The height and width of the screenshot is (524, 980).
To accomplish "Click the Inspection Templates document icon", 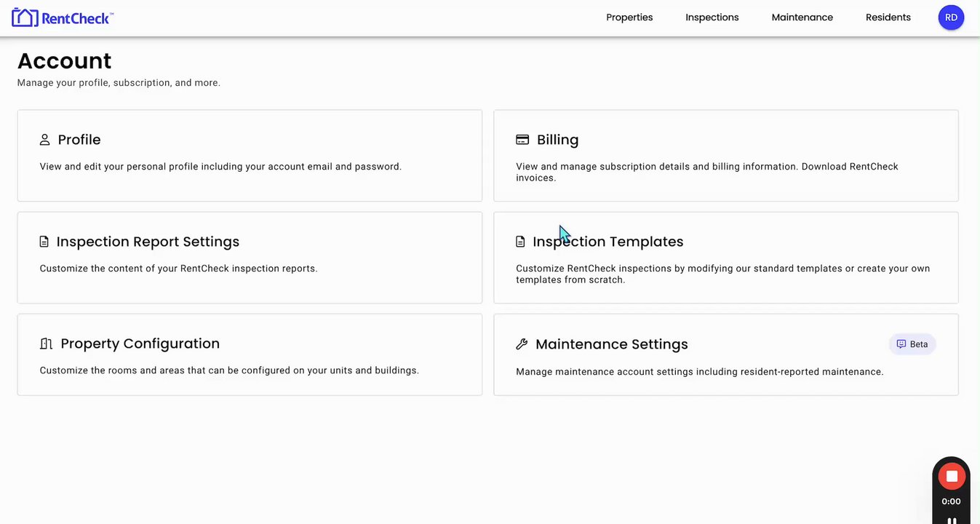I will pos(520,242).
